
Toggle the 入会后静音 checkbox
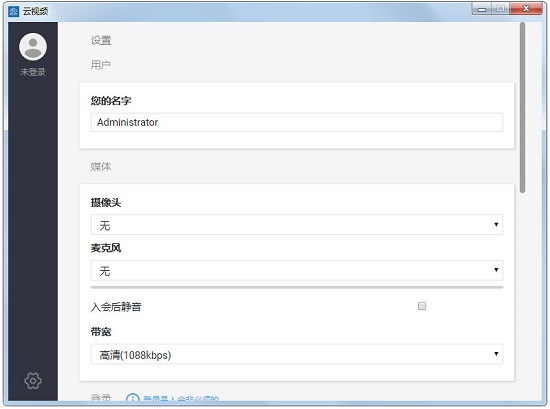click(422, 306)
